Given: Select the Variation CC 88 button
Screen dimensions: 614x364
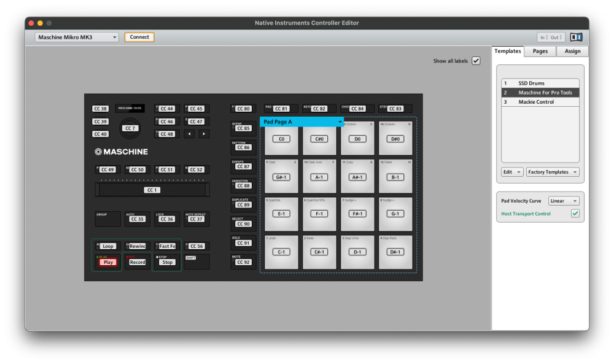Looking at the screenshot, I should pyautogui.click(x=243, y=185).
